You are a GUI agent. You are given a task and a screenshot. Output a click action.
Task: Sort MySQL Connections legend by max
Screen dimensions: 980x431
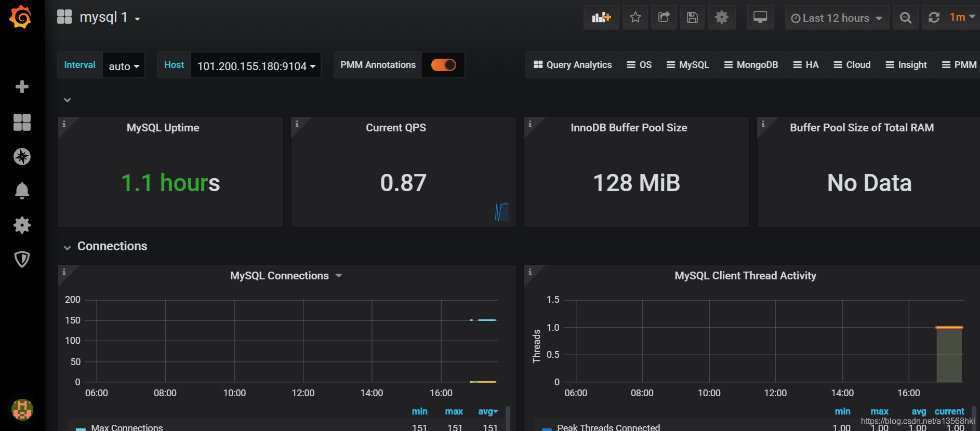click(454, 411)
